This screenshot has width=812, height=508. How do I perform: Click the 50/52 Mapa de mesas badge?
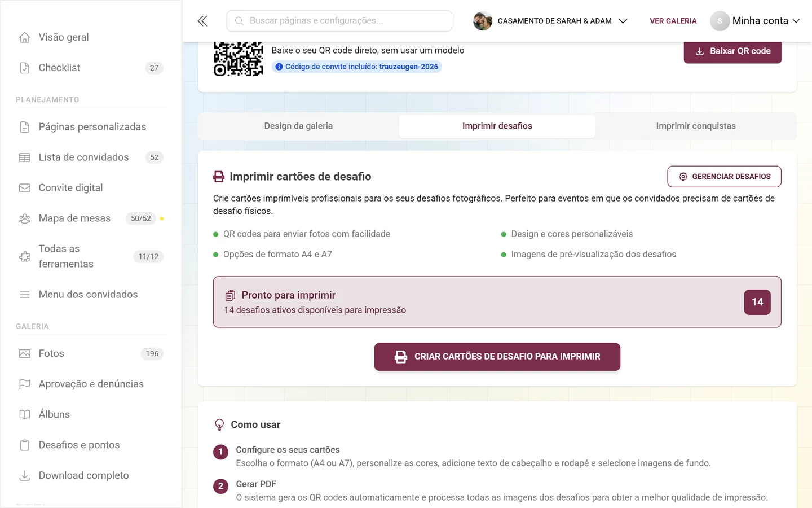click(141, 218)
